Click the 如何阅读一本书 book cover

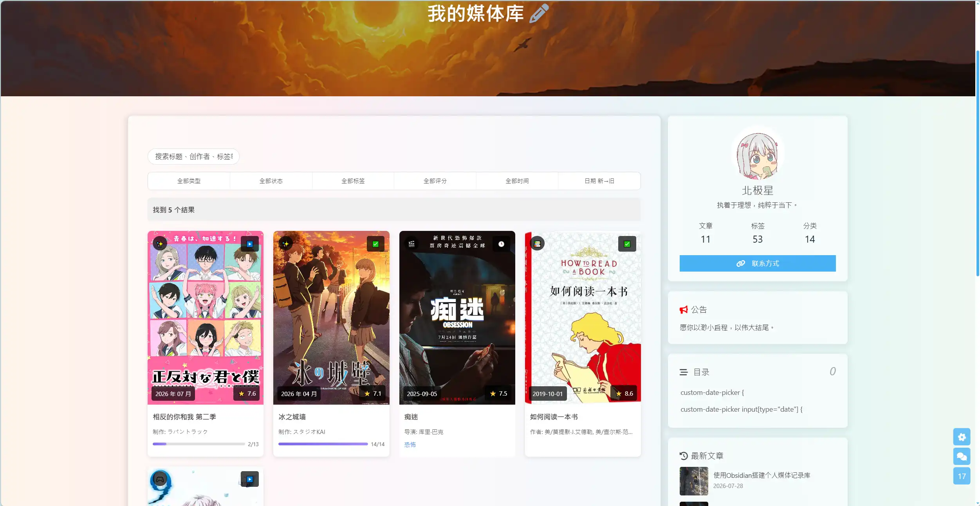(x=583, y=317)
